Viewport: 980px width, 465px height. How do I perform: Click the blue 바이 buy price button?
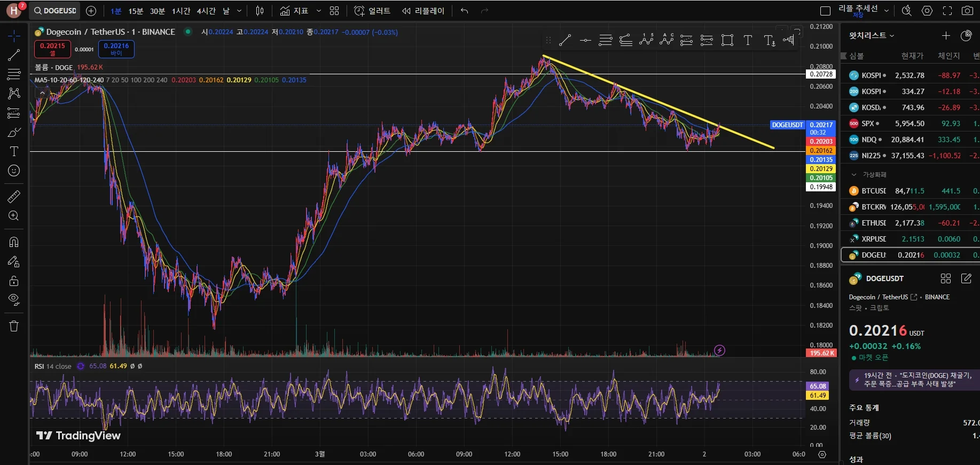(116, 49)
